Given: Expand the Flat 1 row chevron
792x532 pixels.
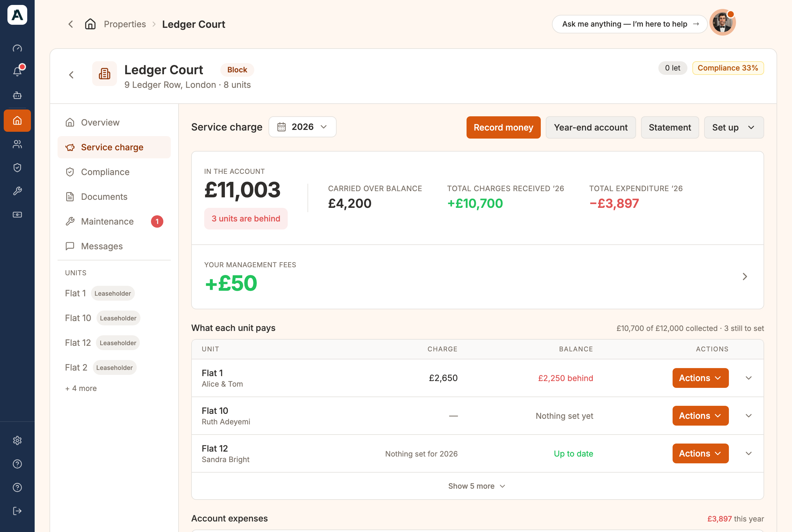Looking at the screenshot, I should pos(749,378).
